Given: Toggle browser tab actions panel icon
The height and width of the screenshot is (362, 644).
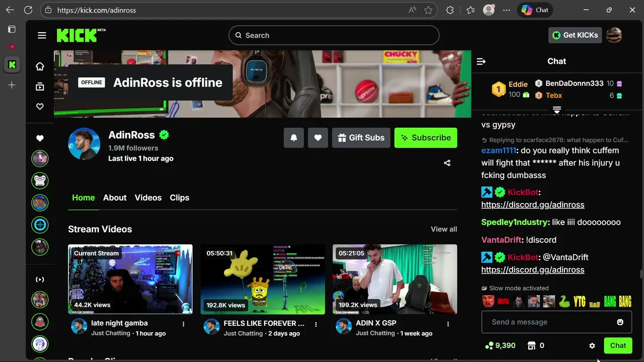Looking at the screenshot, I should click(12, 29).
